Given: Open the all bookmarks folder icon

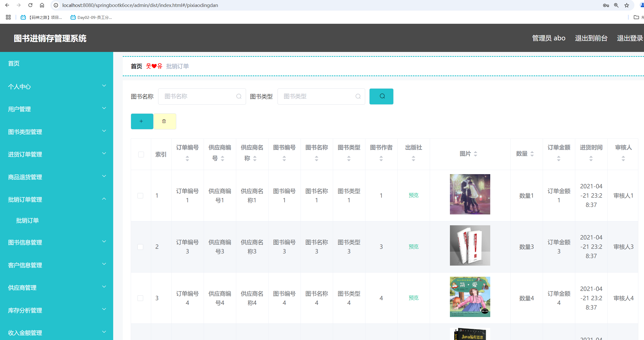Looking at the screenshot, I should click(636, 17).
